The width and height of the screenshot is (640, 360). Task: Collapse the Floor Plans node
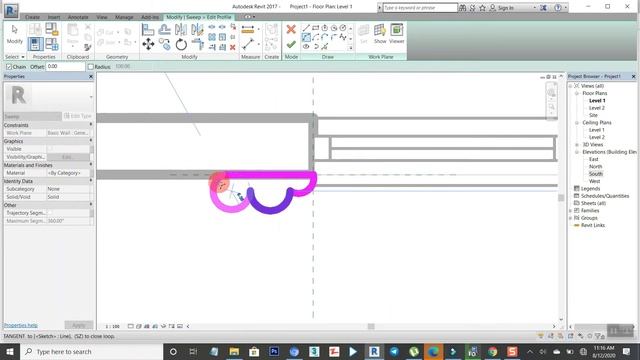577,93
